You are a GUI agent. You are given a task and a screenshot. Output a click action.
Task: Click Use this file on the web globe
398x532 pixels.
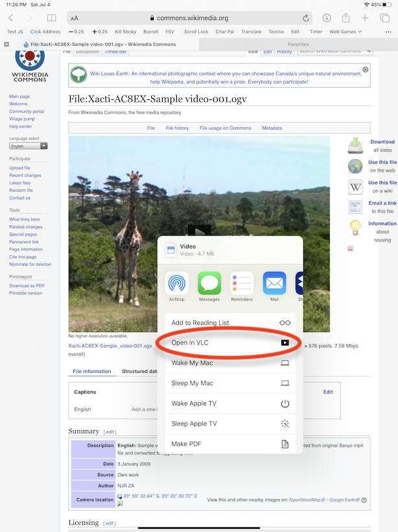pos(355,166)
